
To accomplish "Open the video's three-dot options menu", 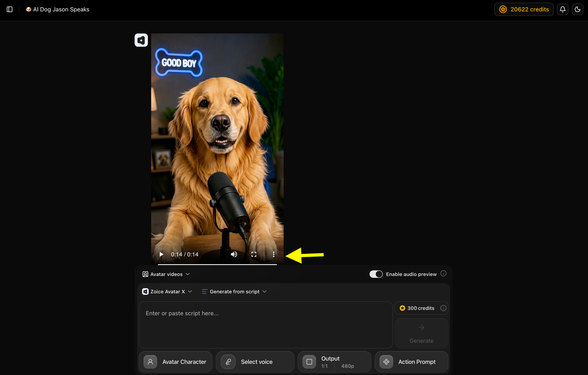I will 273,254.
